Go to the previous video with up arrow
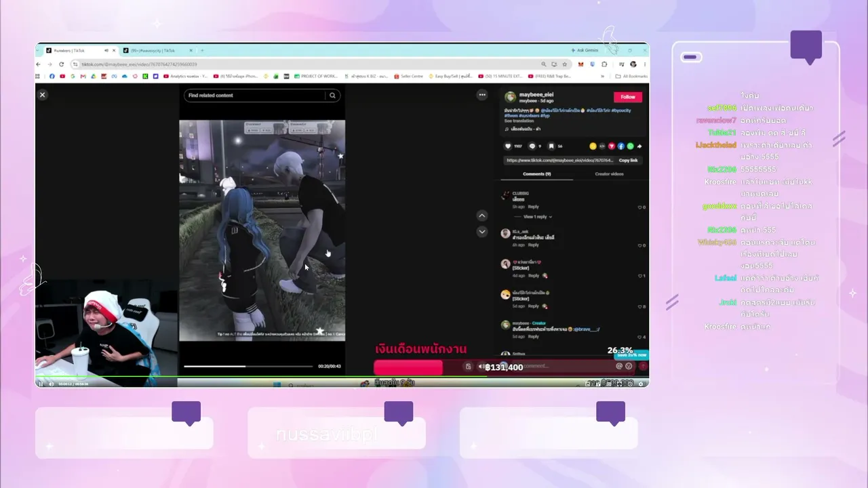The height and width of the screenshot is (488, 868). tap(482, 216)
